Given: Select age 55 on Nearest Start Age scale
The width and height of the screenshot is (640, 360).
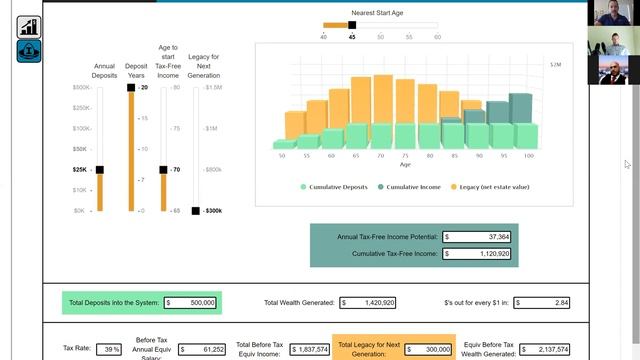Looking at the screenshot, I should tap(409, 37).
